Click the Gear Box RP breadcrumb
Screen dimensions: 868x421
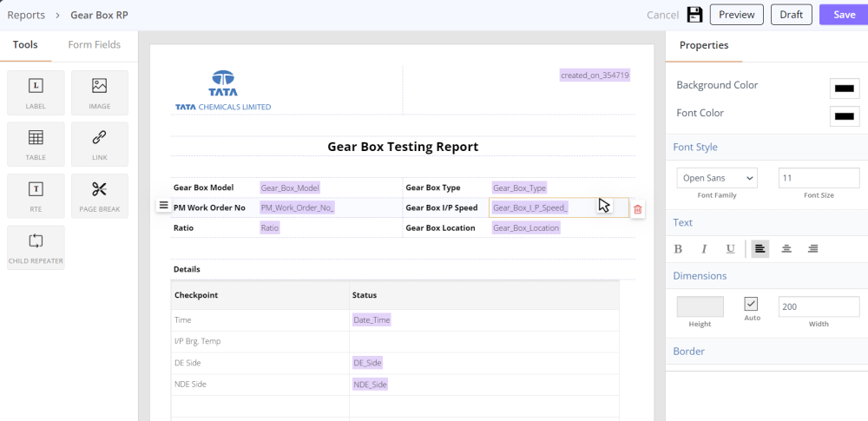click(99, 15)
